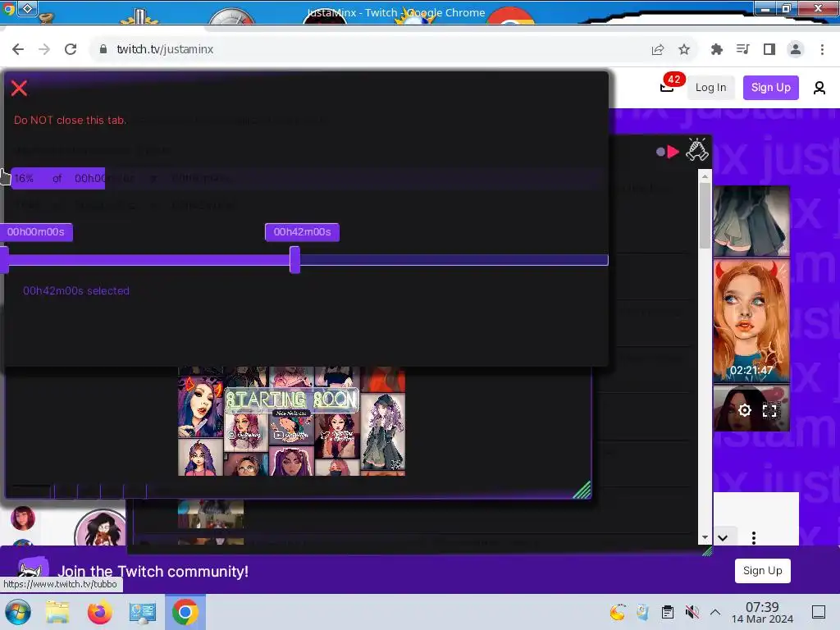Click the unselected part of the slider track
The height and width of the screenshot is (630, 840).
pyautogui.click(x=454, y=260)
